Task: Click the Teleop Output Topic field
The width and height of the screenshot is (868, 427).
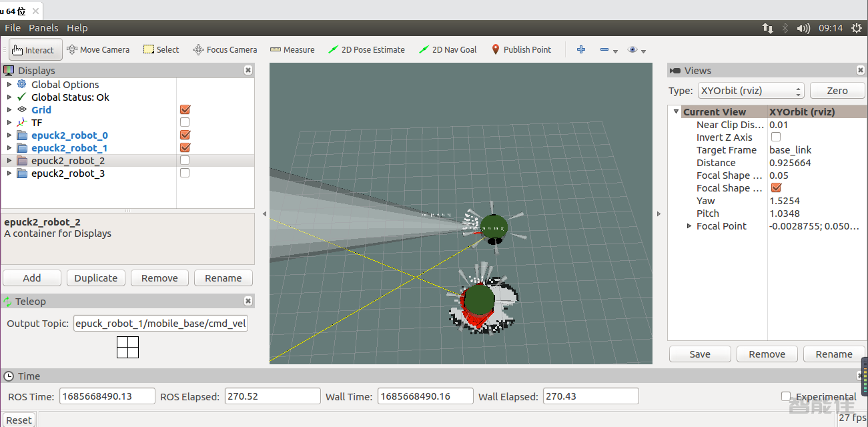Action: [x=161, y=324]
